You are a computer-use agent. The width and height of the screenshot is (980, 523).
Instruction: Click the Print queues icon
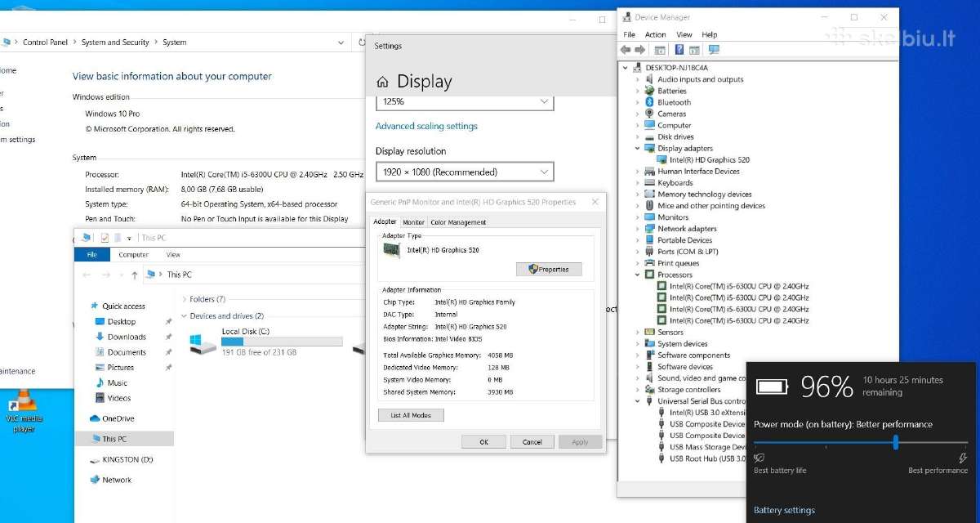(x=650, y=263)
